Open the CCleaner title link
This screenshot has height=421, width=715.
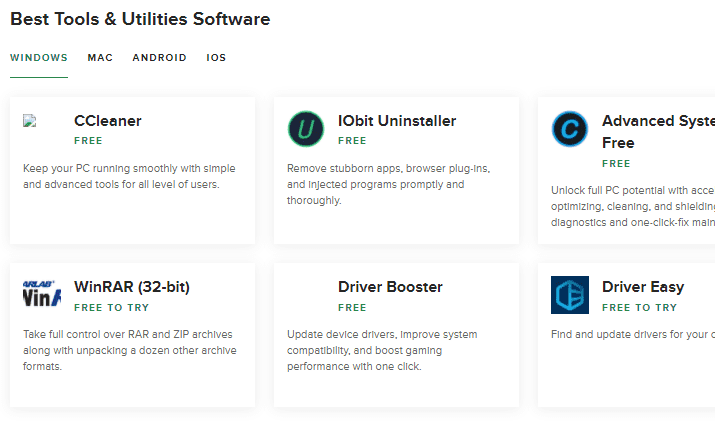coord(108,121)
